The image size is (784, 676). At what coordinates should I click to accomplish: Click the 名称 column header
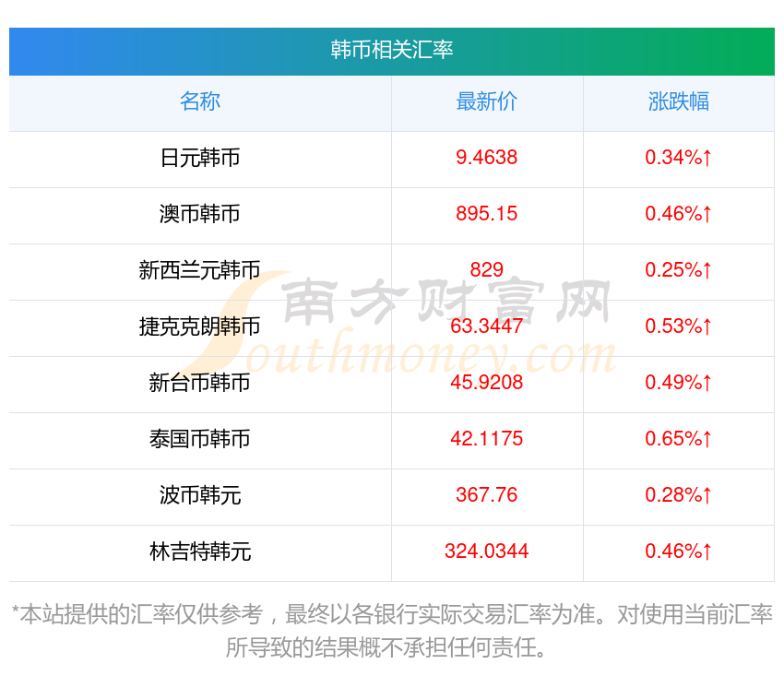[200, 101]
